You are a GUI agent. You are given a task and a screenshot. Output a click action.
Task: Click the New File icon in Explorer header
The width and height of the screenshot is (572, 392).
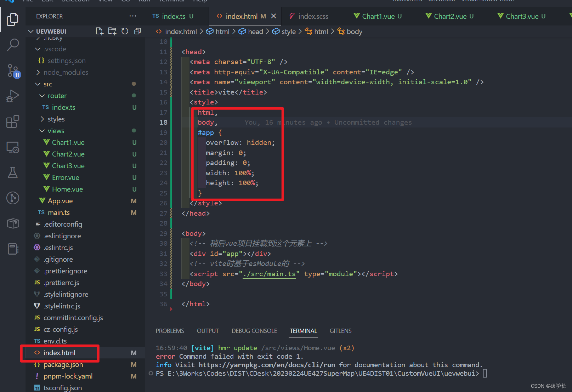[100, 31]
